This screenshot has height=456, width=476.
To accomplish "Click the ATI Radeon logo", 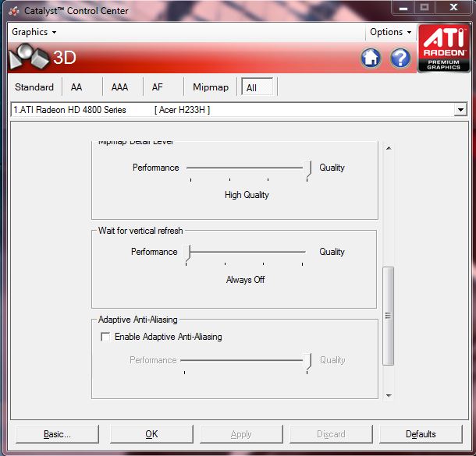I will click(x=443, y=48).
